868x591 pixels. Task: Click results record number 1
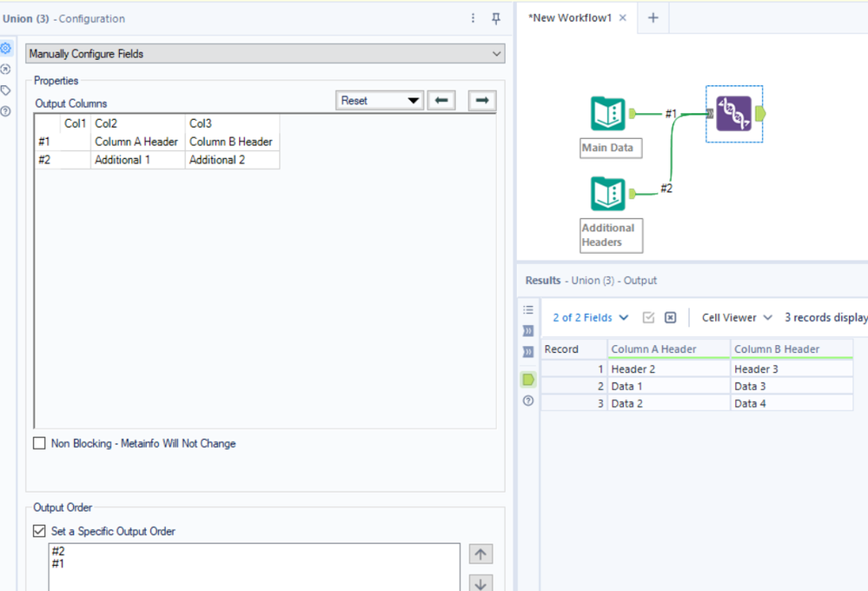pyautogui.click(x=573, y=369)
